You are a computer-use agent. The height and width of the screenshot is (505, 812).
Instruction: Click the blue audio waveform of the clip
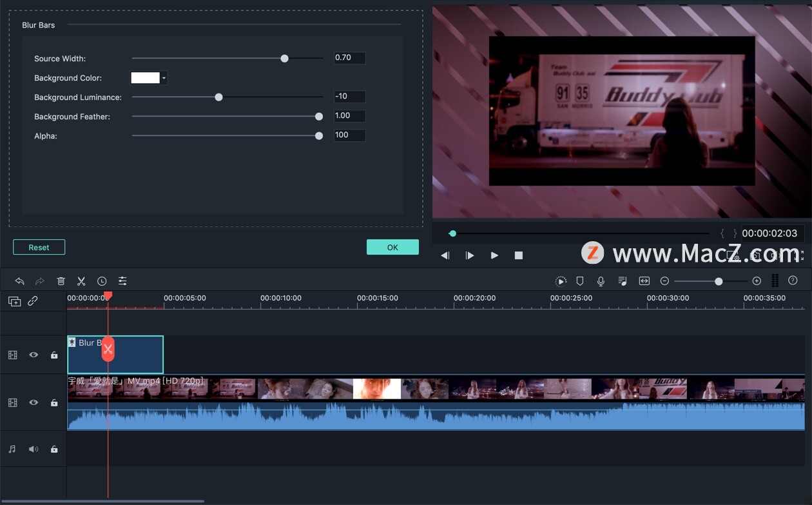point(436,416)
